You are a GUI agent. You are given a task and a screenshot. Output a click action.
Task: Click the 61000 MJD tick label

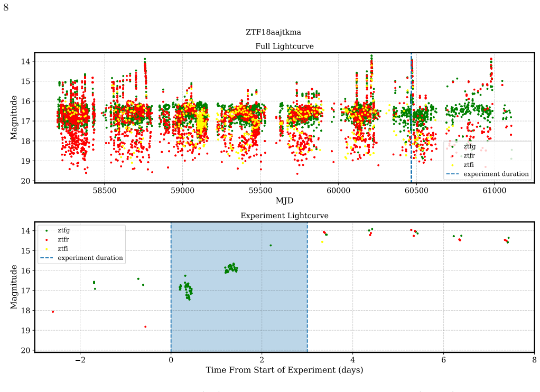(x=494, y=191)
